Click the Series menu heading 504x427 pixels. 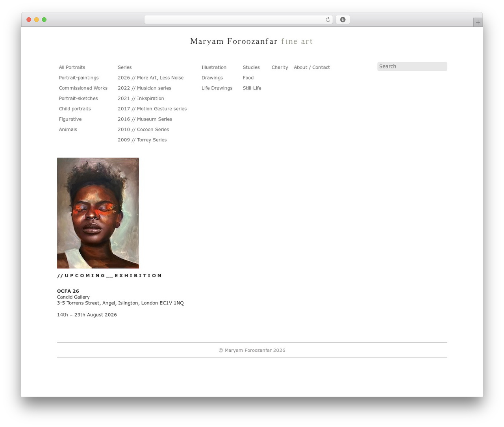click(x=125, y=67)
